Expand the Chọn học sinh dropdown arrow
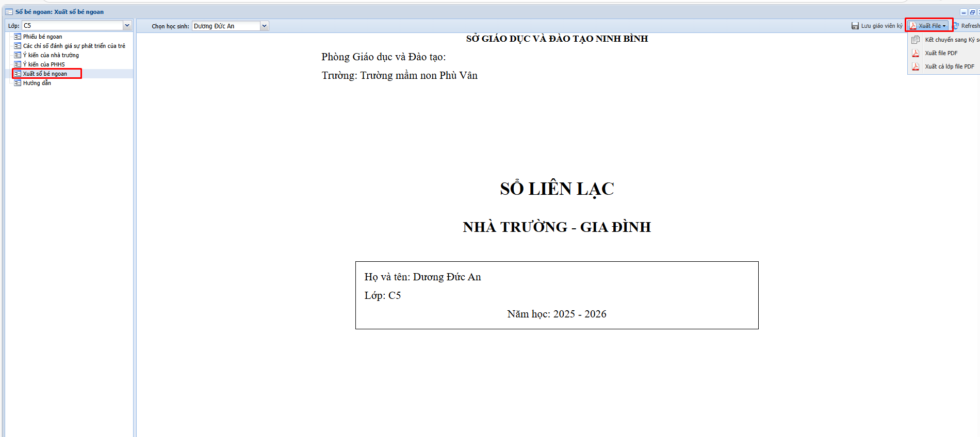 point(264,26)
